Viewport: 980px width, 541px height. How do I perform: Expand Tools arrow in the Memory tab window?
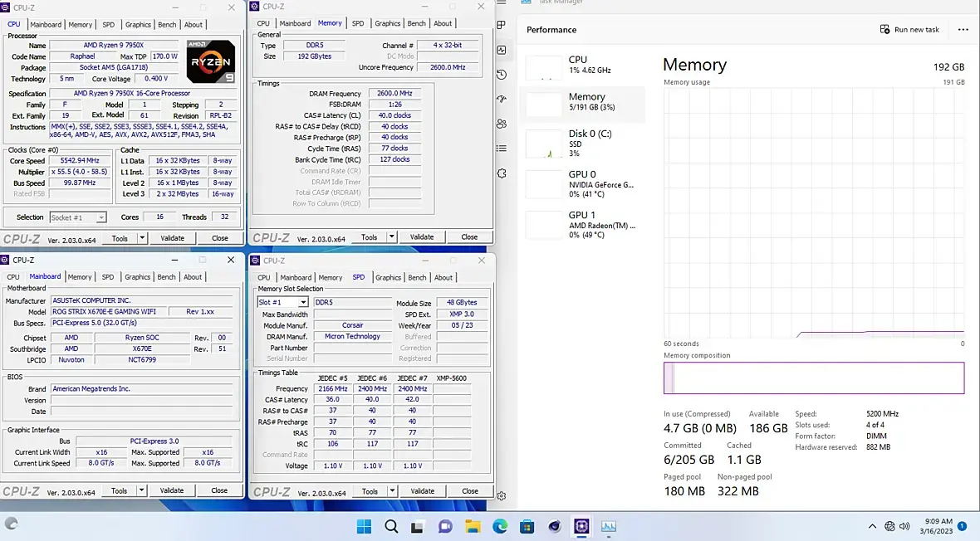[391, 236]
